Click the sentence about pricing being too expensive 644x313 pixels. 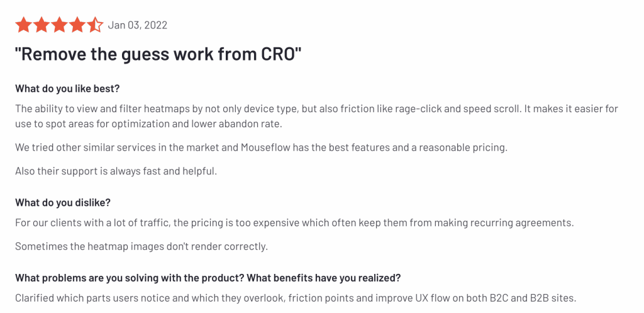(294, 222)
